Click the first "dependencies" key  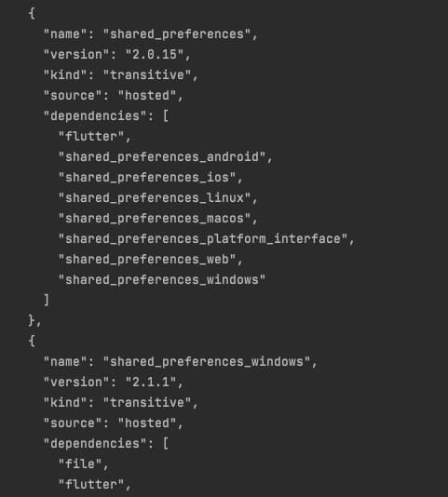pos(95,116)
